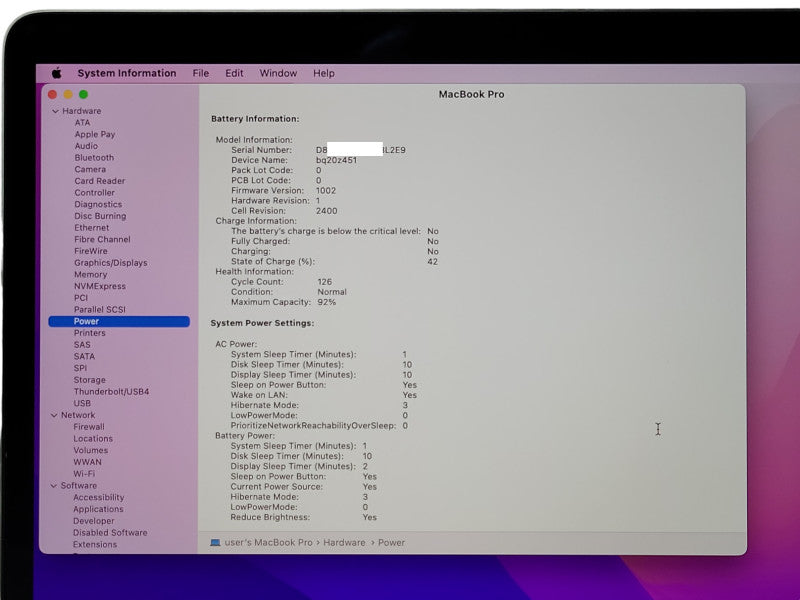Select Locations under Network

click(x=93, y=439)
